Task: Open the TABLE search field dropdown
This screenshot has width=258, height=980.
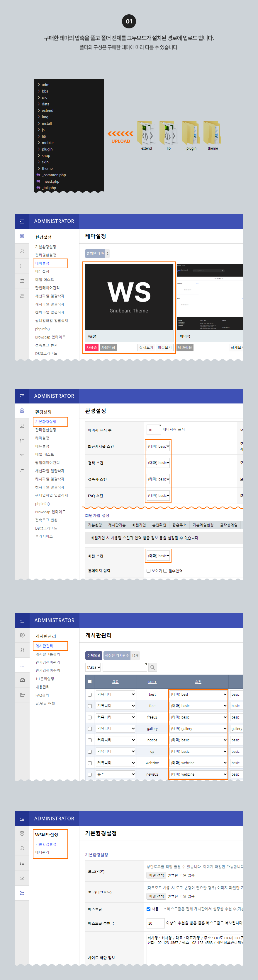Action: click(93, 667)
